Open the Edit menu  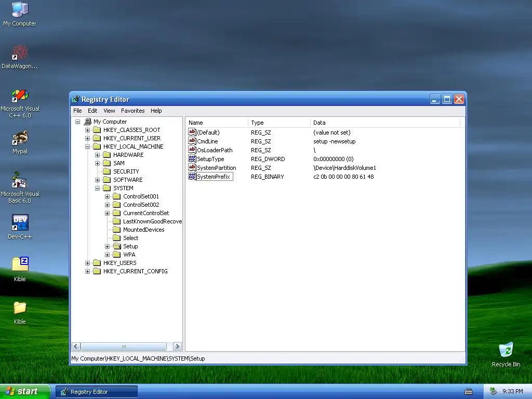92,111
